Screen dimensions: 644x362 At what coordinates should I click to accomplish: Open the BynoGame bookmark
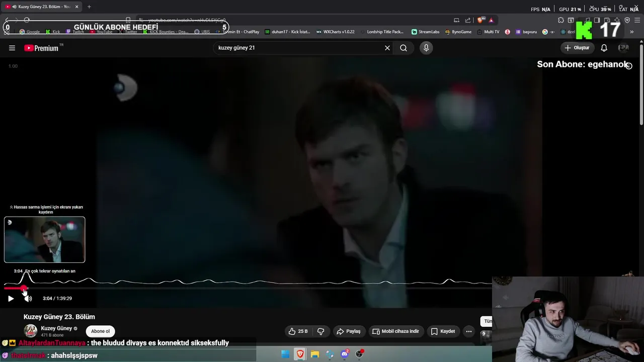(x=458, y=32)
